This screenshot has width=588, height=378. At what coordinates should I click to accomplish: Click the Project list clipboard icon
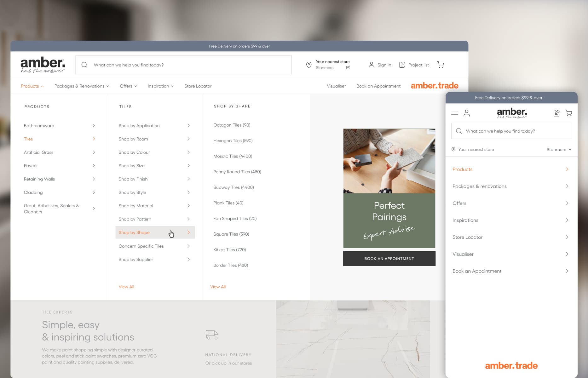pyautogui.click(x=402, y=65)
